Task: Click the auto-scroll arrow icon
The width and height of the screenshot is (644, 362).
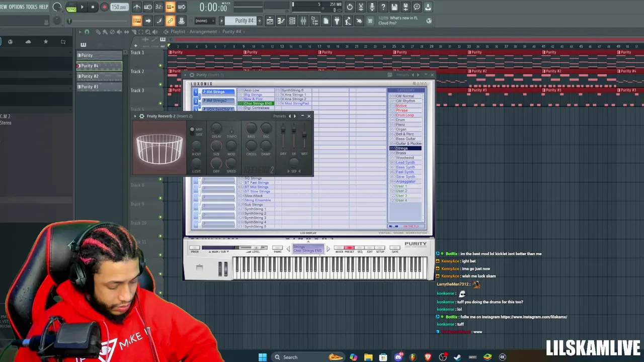Action: point(148,21)
